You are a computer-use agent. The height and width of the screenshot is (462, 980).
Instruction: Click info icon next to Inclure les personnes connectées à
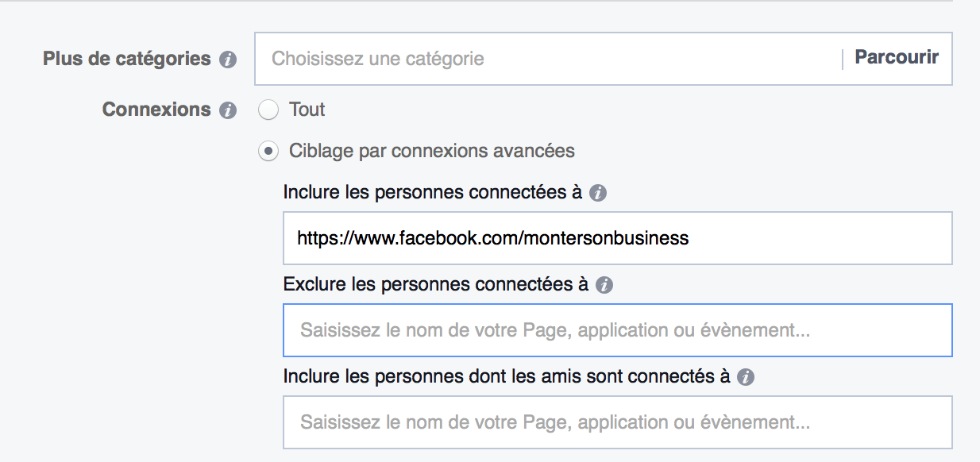tap(598, 193)
